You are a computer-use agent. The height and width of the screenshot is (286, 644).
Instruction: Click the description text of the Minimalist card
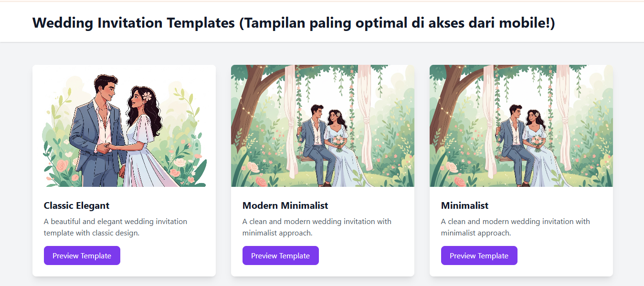tap(516, 227)
